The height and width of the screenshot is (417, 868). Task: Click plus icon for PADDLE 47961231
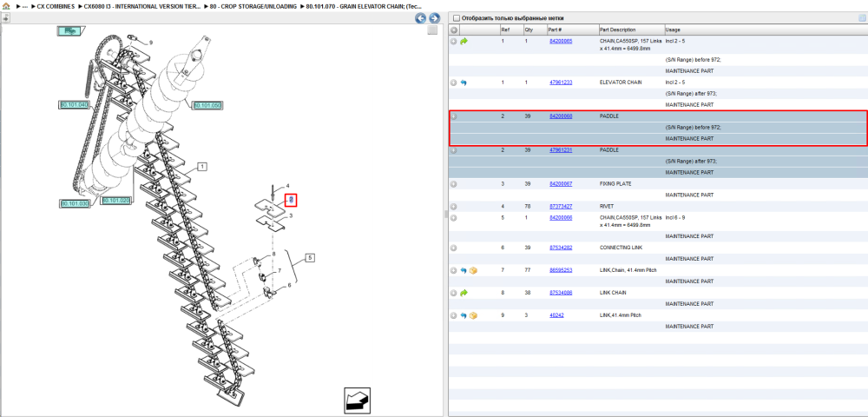tap(454, 150)
